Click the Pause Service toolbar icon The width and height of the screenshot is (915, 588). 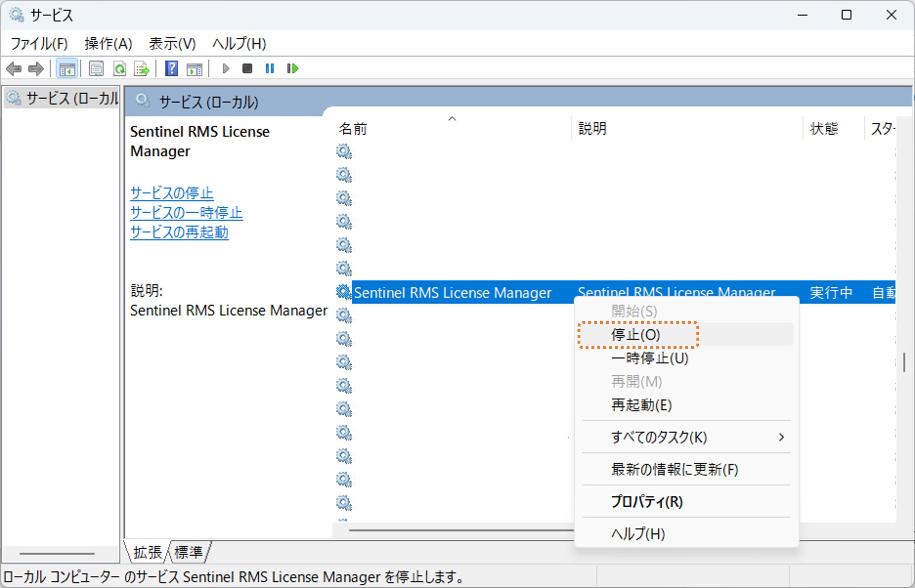pos(270,69)
